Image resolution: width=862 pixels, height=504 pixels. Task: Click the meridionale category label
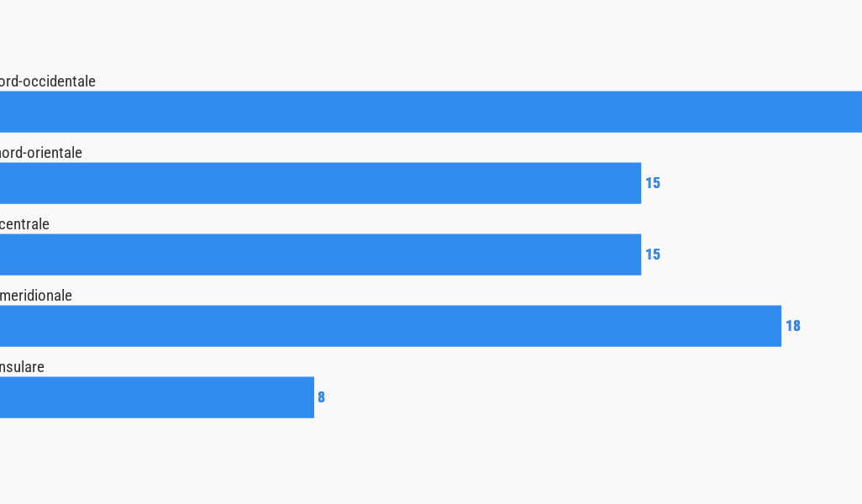pos(35,296)
